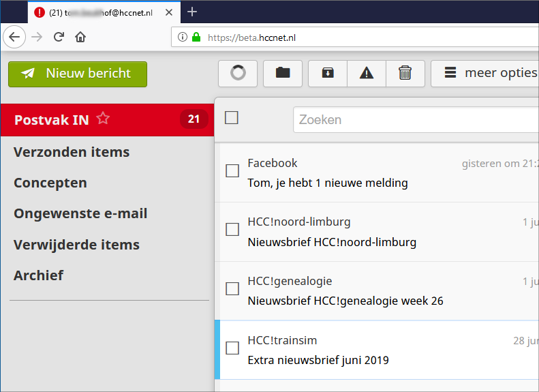This screenshot has height=392, width=539.
Task: Mark as spam with warning triangle icon
Action: 367,74
